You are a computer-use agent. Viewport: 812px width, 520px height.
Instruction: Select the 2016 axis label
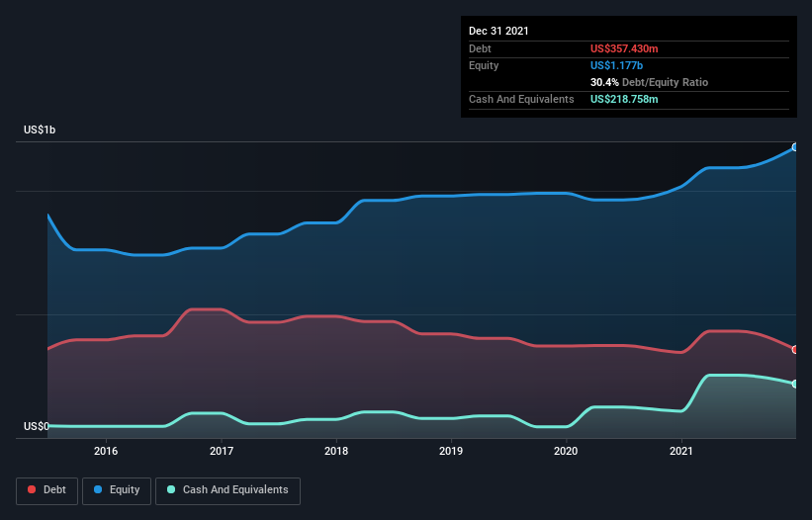(106, 451)
